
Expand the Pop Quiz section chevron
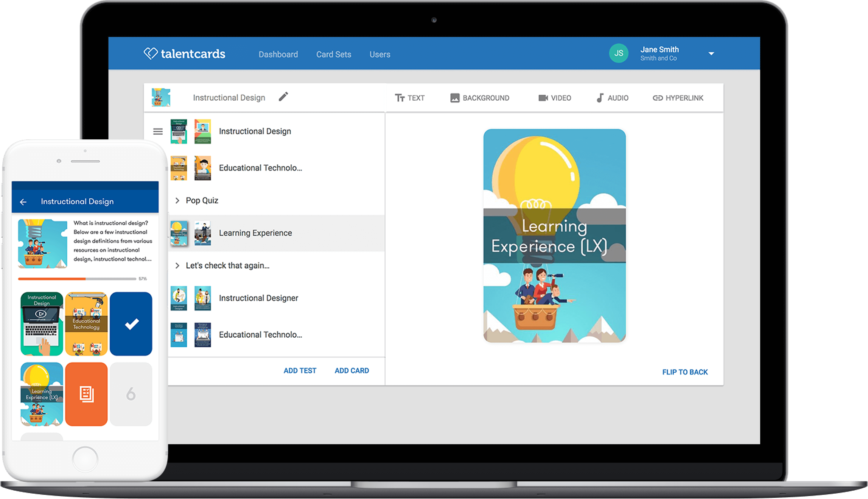pyautogui.click(x=177, y=200)
